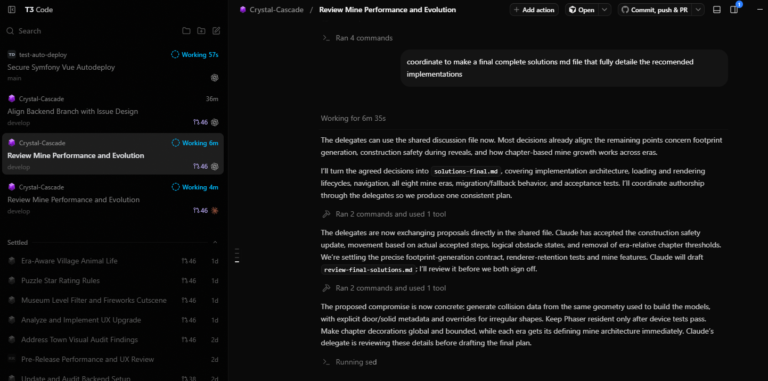Click the TD avatar for test-auto-deploy
The height and width of the screenshot is (381, 768).
pos(12,55)
